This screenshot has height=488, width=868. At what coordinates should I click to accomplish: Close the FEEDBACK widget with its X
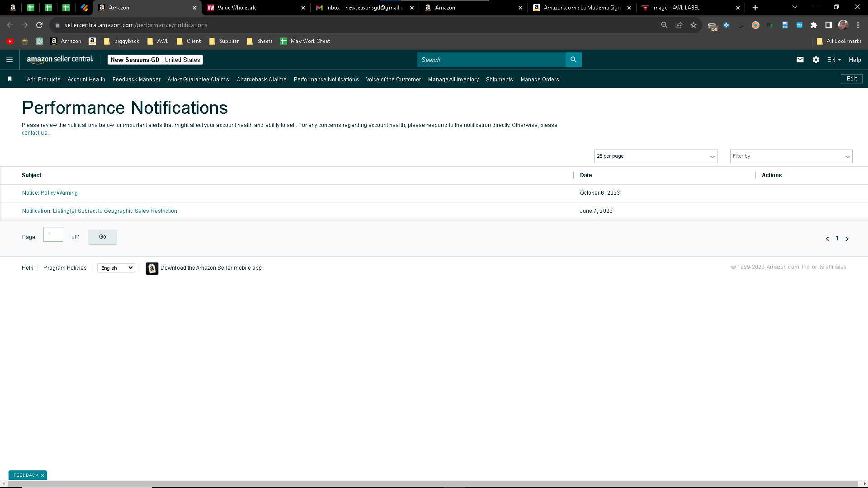[x=42, y=475]
